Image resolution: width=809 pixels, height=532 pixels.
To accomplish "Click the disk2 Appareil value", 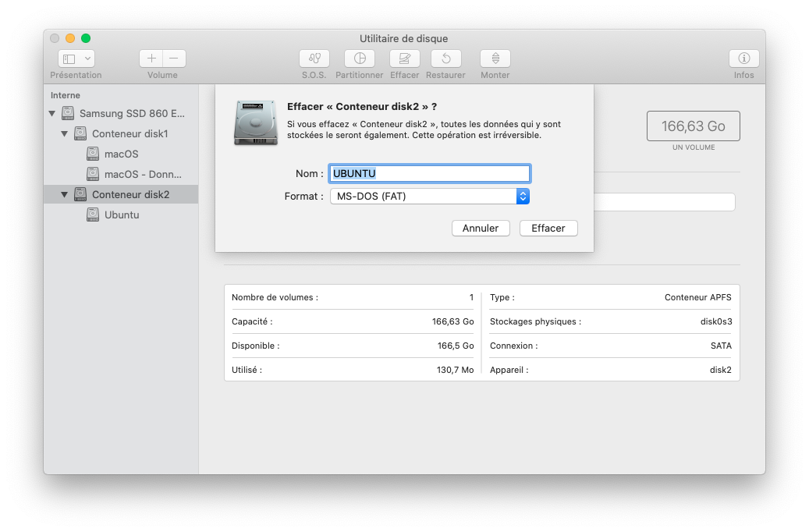I will tap(720, 370).
